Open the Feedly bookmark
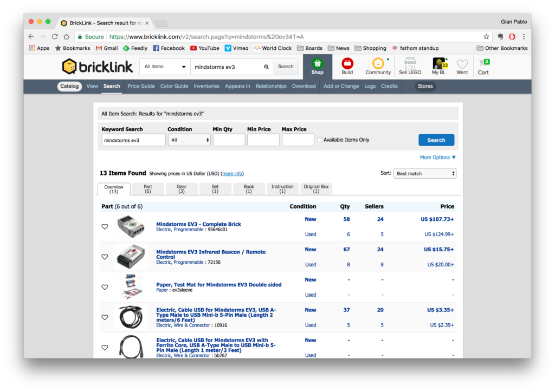Viewport: 555px width, 392px height. (x=135, y=48)
